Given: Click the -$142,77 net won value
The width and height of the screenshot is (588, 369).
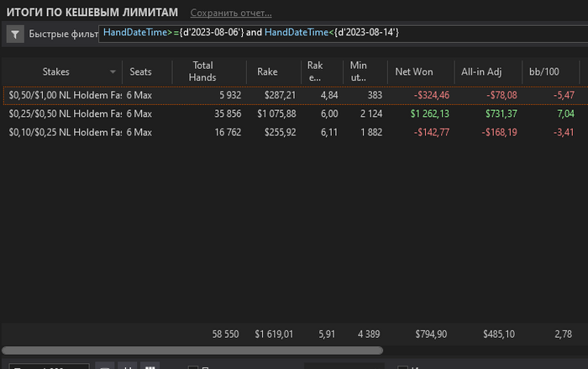Looking at the screenshot, I should [x=431, y=132].
